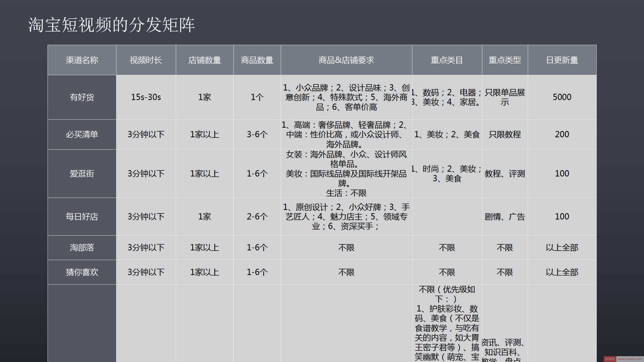Click 不限 requirements in 淘部落 row
Image resolution: width=644 pixels, height=362 pixels.
pos(346,248)
